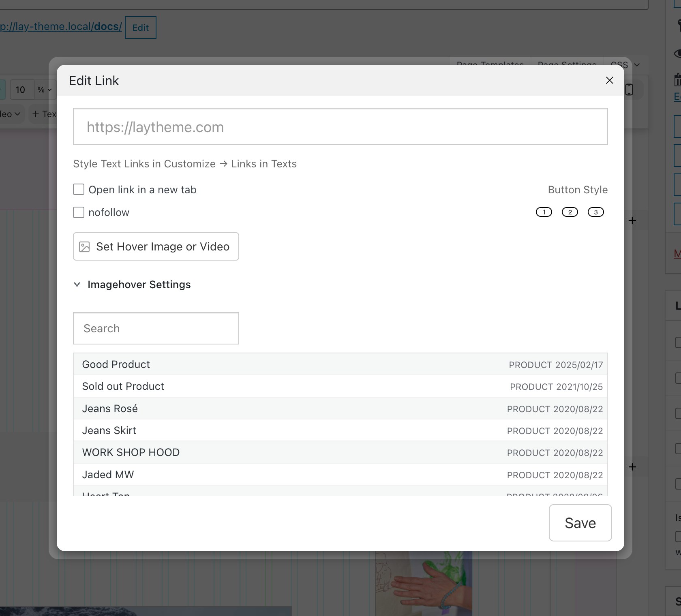Toggle the nofollow checkbox
Image resolution: width=681 pixels, height=616 pixels.
79,212
